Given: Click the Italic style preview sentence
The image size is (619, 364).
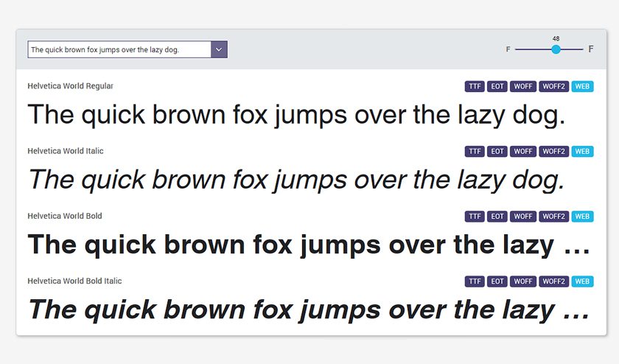Looking at the screenshot, I should [x=296, y=180].
